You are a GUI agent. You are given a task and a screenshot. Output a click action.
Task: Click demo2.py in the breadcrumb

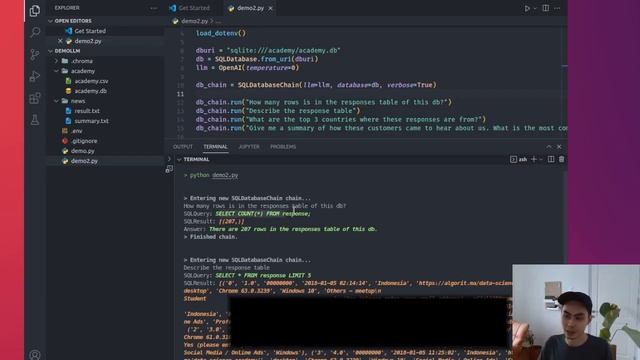[x=194, y=21]
